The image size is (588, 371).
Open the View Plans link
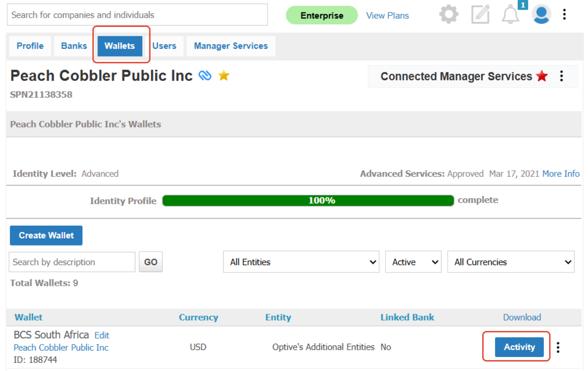tap(387, 15)
